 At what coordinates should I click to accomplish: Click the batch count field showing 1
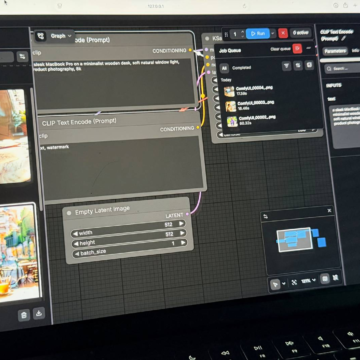click(x=235, y=34)
